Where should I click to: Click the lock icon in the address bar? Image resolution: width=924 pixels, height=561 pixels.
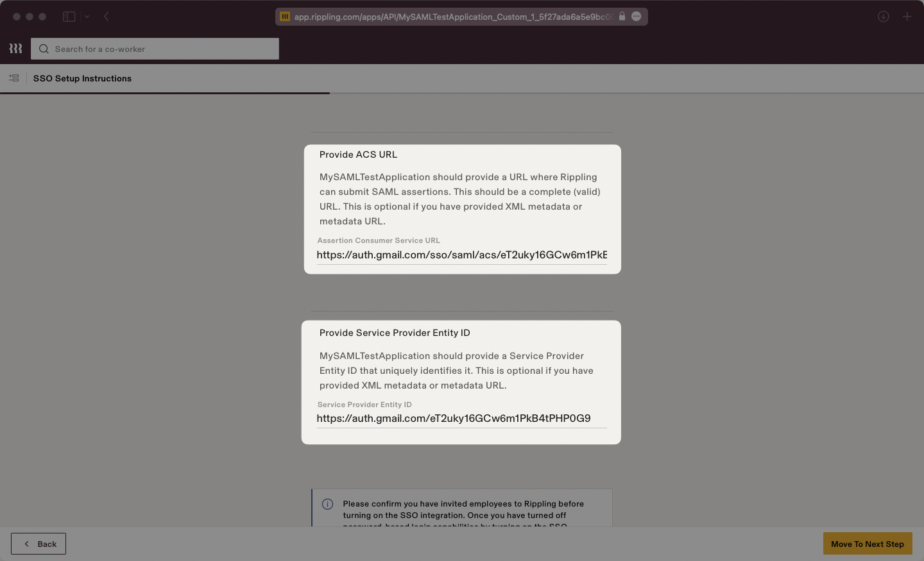(x=621, y=17)
